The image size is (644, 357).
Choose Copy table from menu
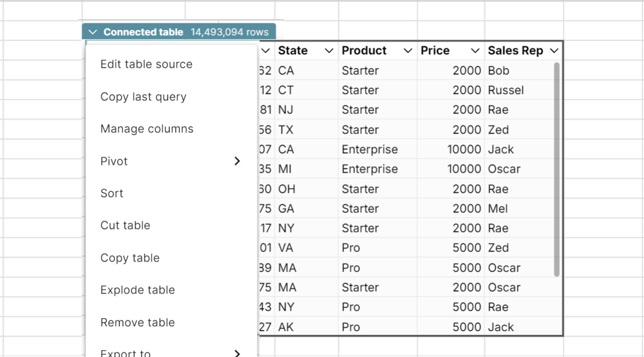point(130,258)
